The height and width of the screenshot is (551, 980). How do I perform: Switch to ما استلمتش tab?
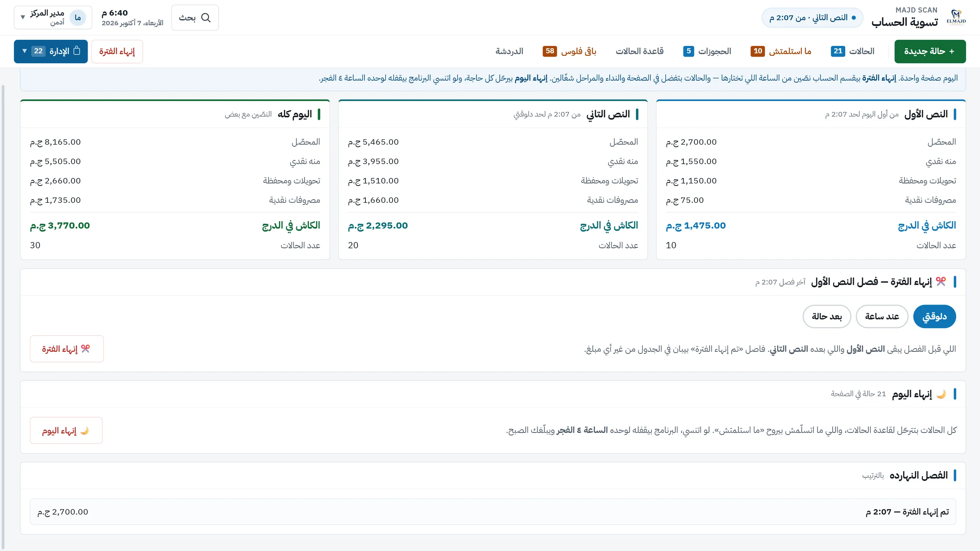click(x=781, y=51)
